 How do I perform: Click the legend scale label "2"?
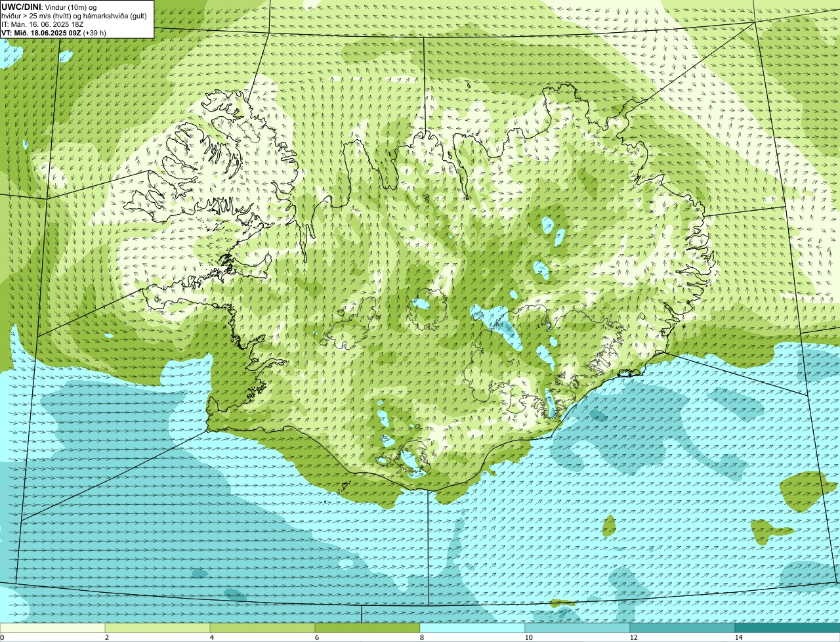point(106,637)
